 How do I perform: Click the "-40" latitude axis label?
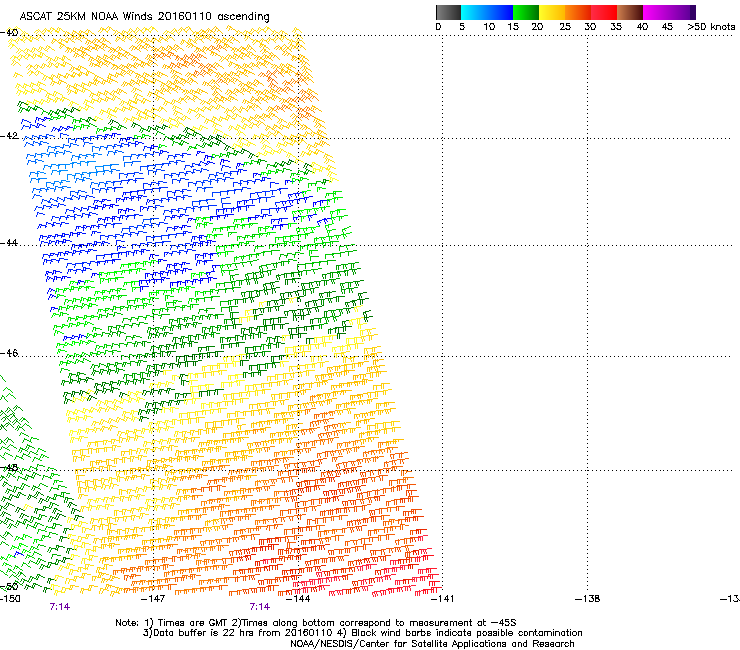[x=9, y=33]
